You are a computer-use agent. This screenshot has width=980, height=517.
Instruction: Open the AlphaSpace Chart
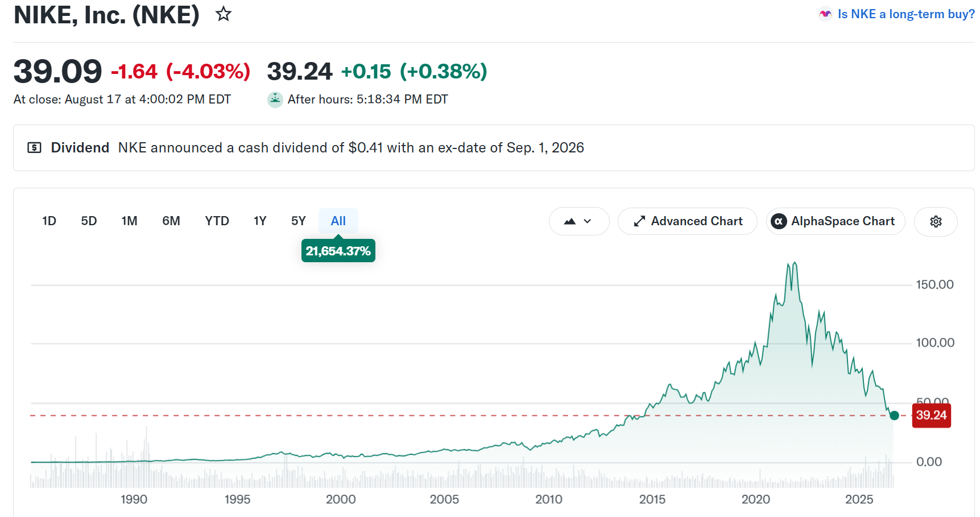836,221
